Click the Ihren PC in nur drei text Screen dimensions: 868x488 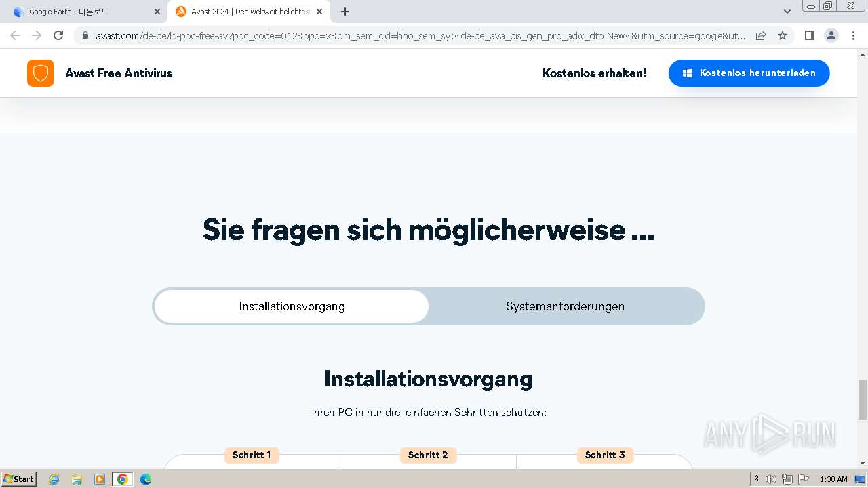(429, 412)
